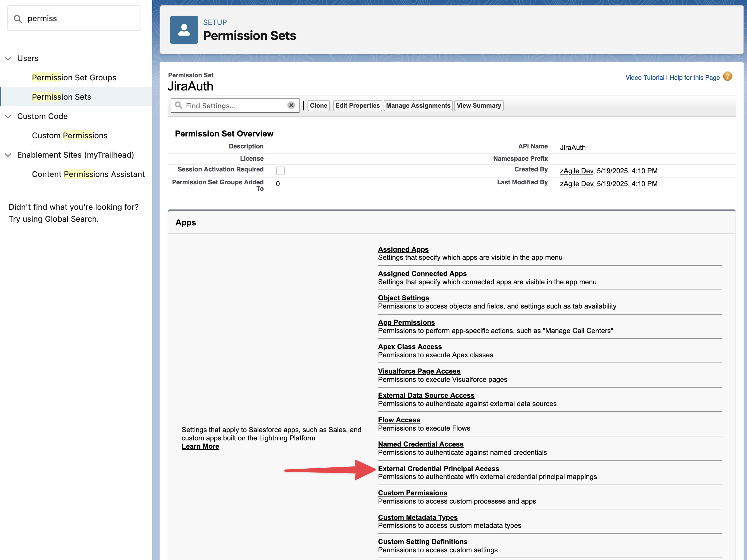The image size is (747, 560).
Task: Click zAgile Dev link in Created By
Action: pos(576,171)
